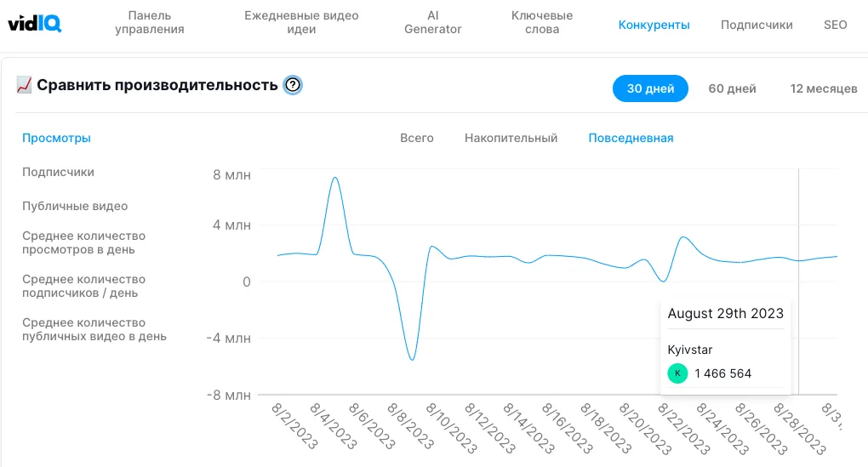Select the 30 дней period button

(x=650, y=88)
